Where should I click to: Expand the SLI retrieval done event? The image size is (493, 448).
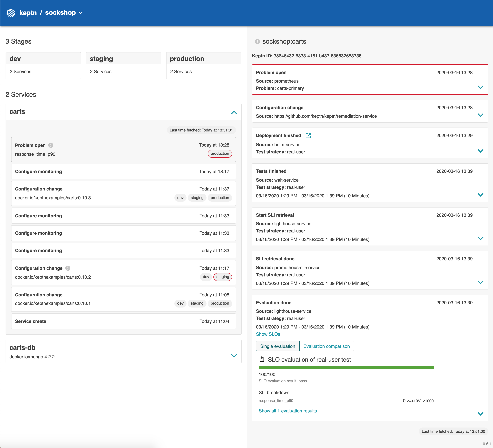click(x=481, y=282)
